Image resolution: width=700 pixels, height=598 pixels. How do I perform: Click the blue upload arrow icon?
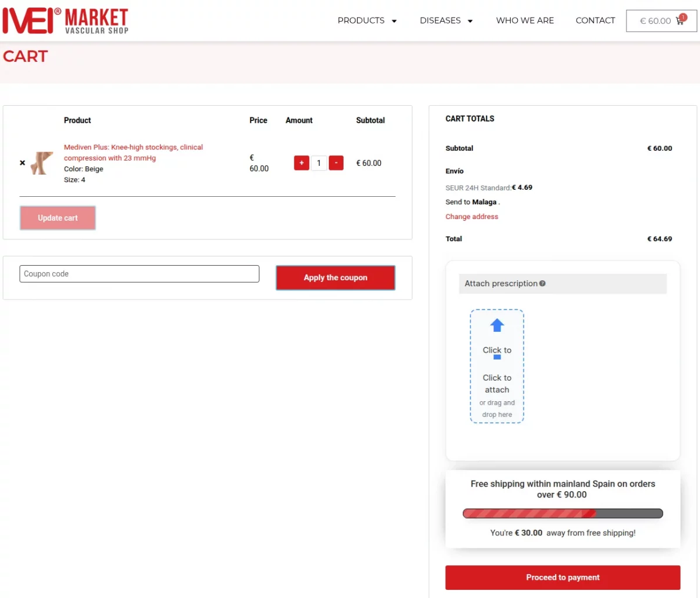[497, 325]
